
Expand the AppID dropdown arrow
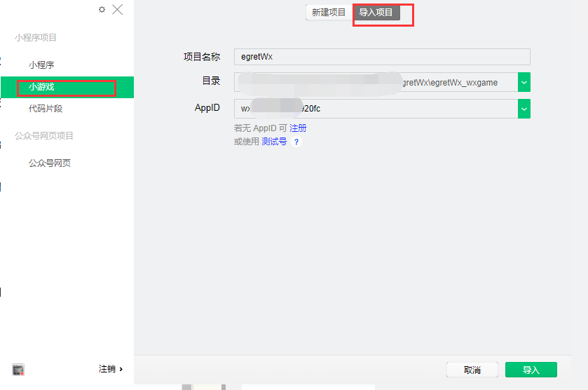[524, 109]
